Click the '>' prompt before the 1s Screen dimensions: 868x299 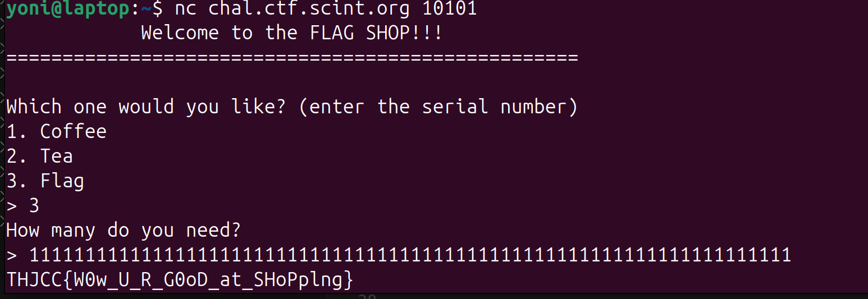[12, 256]
